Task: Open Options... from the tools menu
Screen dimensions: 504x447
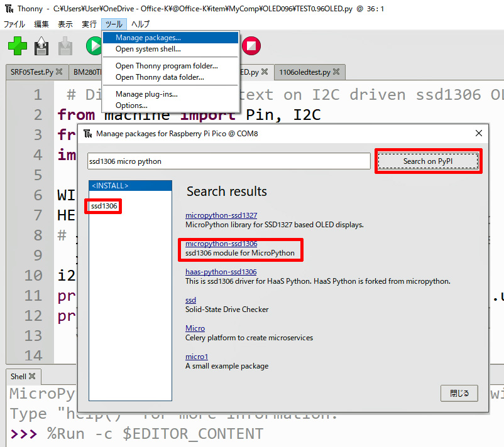Action: (x=171, y=105)
